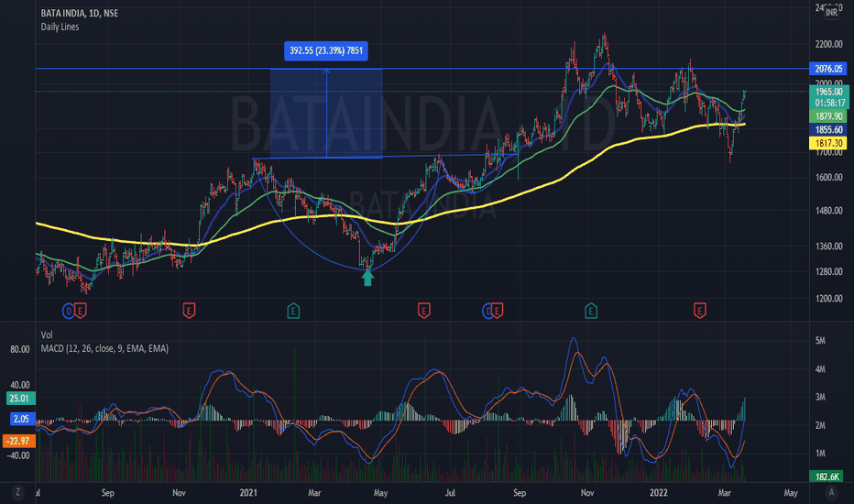
Task: Open the red earnings marker from August 2021
Action: (498, 312)
